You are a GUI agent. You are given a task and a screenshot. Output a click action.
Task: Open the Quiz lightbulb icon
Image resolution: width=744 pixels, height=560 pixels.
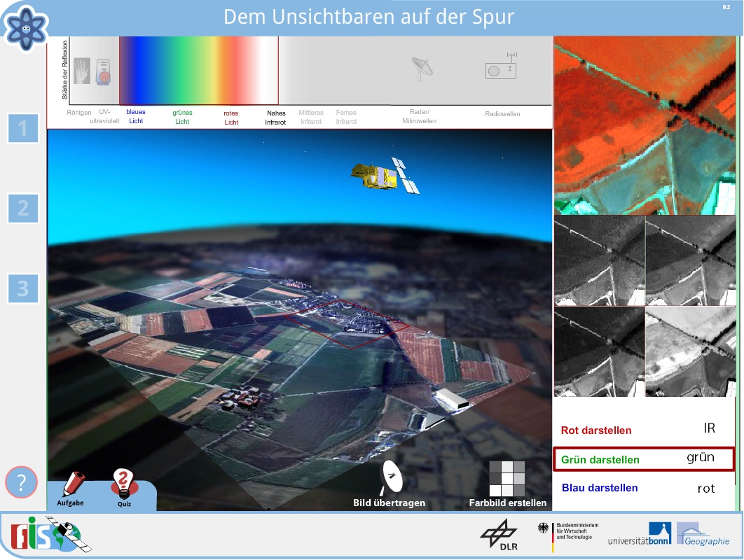[123, 483]
